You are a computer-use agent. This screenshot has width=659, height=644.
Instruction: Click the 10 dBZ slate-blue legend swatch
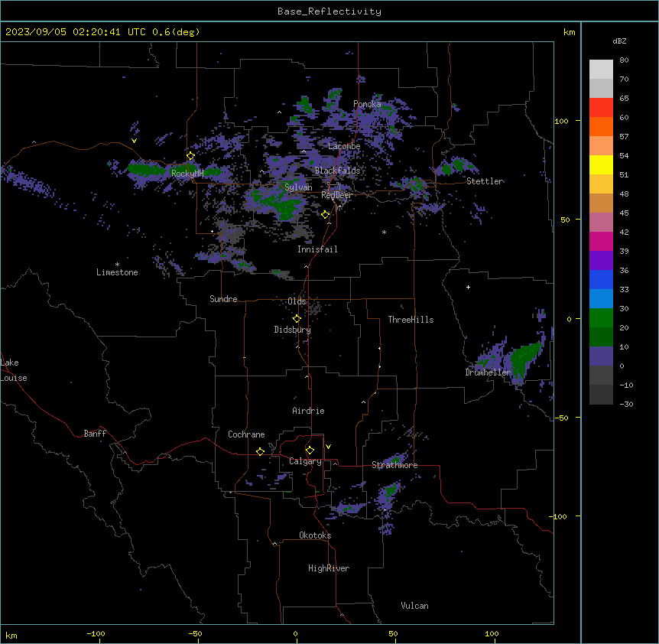(601, 356)
